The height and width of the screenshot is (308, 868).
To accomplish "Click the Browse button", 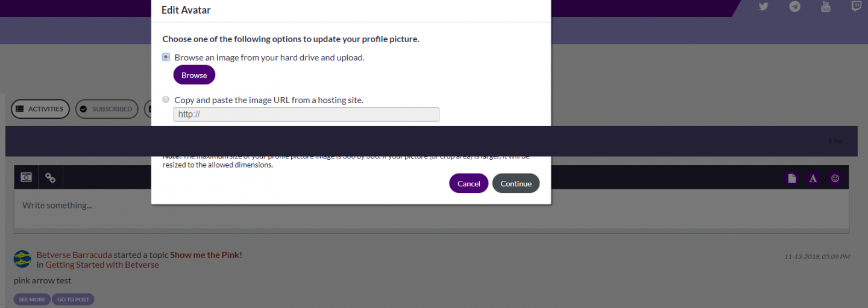I will [x=194, y=75].
